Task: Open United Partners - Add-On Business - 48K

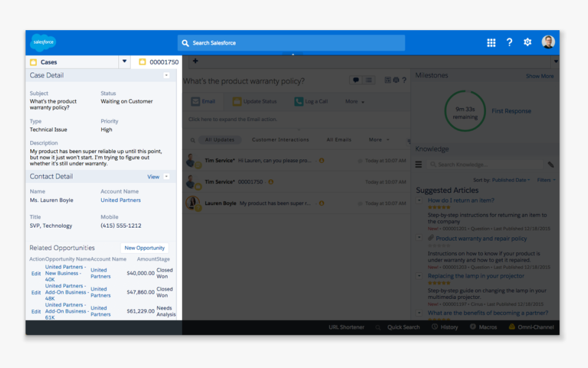Action: (x=67, y=292)
